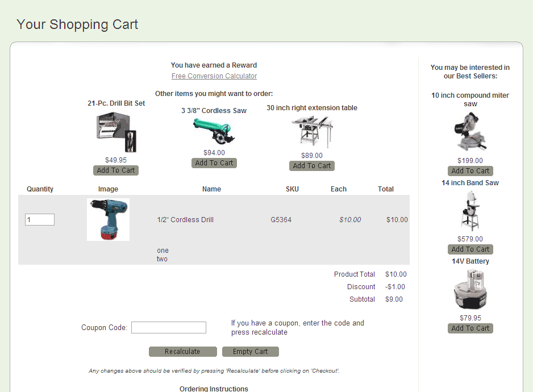Select the 1/2" Cordless Drill product name
This screenshot has height=392, width=533.
pyautogui.click(x=185, y=220)
